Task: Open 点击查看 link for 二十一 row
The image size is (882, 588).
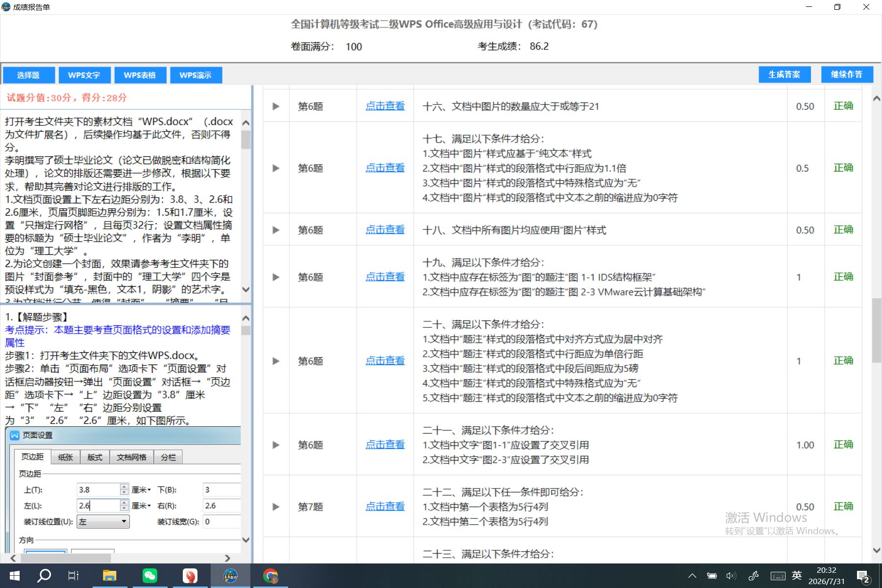Action: tap(385, 444)
